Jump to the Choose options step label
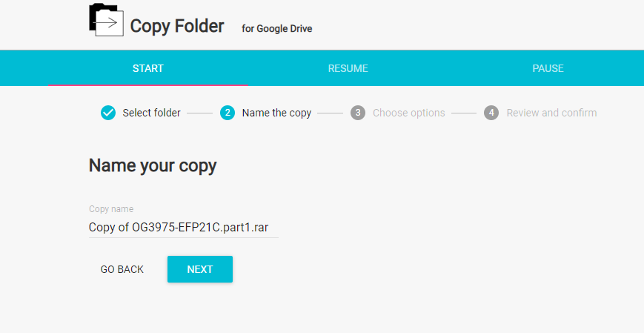644x333 pixels. tap(408, 113)
